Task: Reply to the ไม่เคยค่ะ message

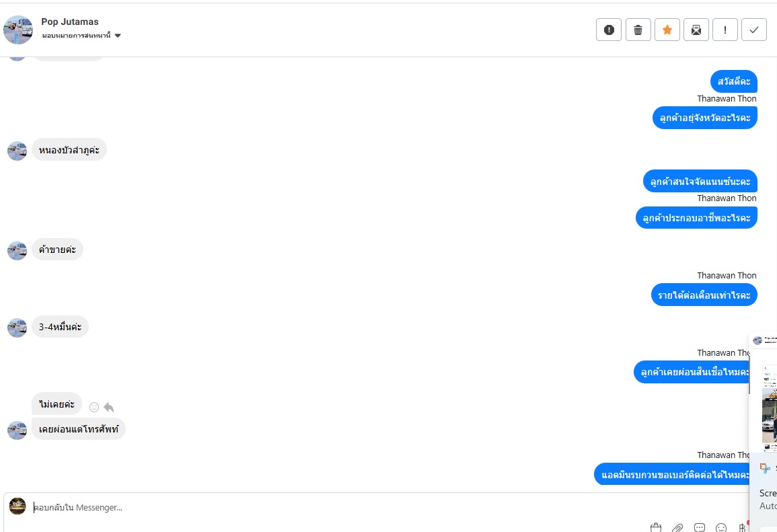Action: [109, 407]
